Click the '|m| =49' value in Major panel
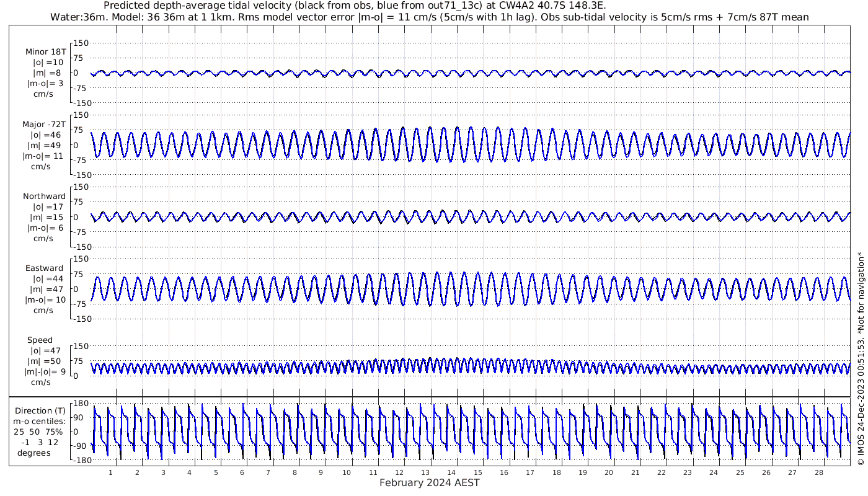Screen dimensions: 868x496 (46, 145)
